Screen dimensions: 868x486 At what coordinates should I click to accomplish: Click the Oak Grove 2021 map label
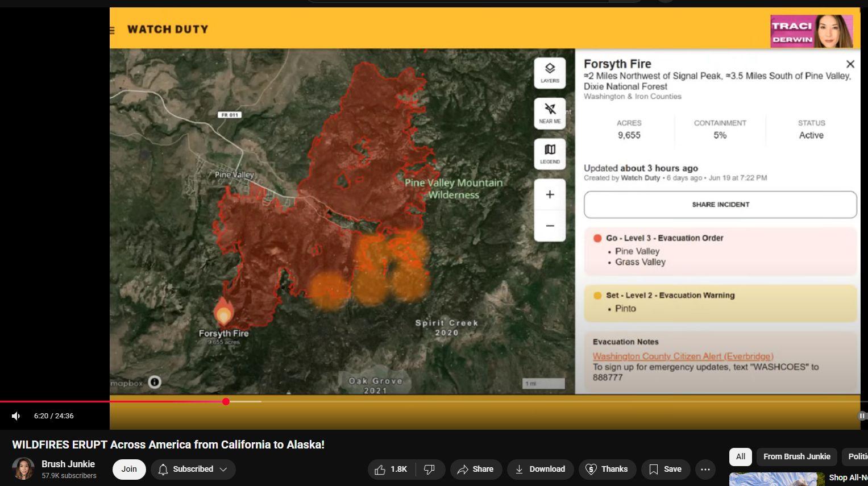click(x=376, y=385)
